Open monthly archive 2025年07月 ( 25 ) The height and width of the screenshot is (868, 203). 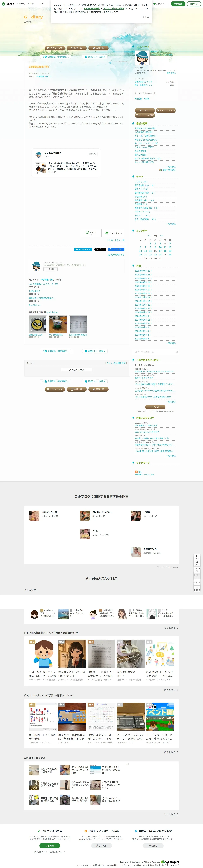143,271
